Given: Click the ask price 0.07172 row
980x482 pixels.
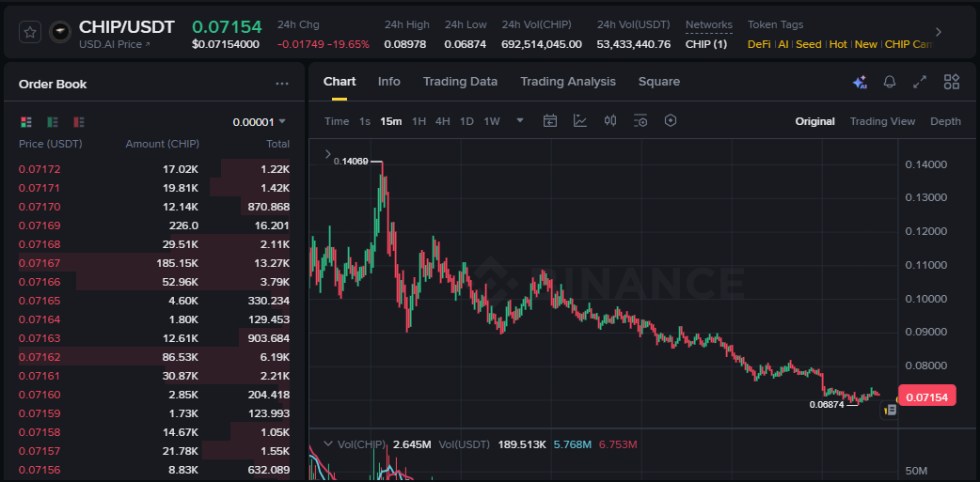Looking at the screenshot, I should coord(153,168).
